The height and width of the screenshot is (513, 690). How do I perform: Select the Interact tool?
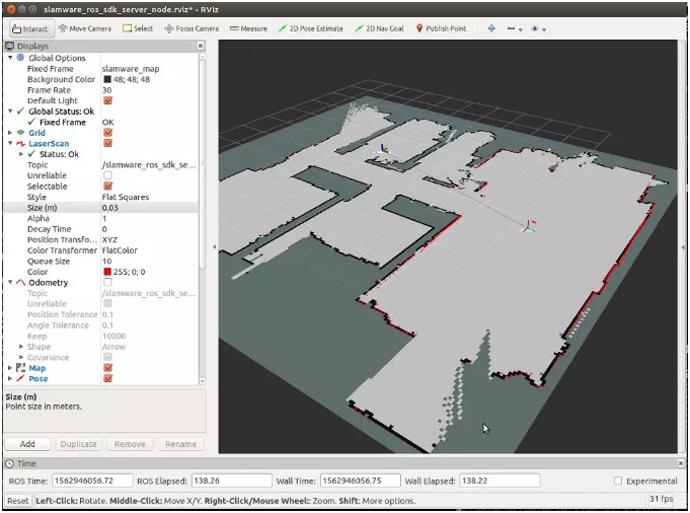tap(30, 28)
